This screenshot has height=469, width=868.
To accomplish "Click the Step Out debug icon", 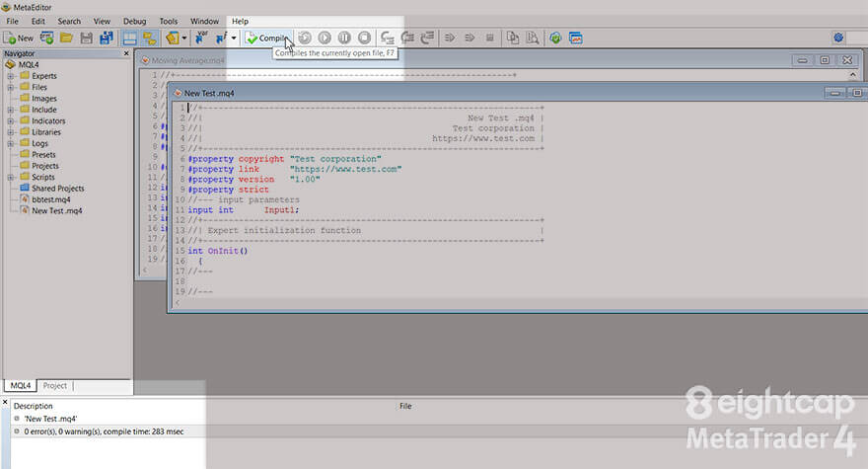I will click(427, 38).
